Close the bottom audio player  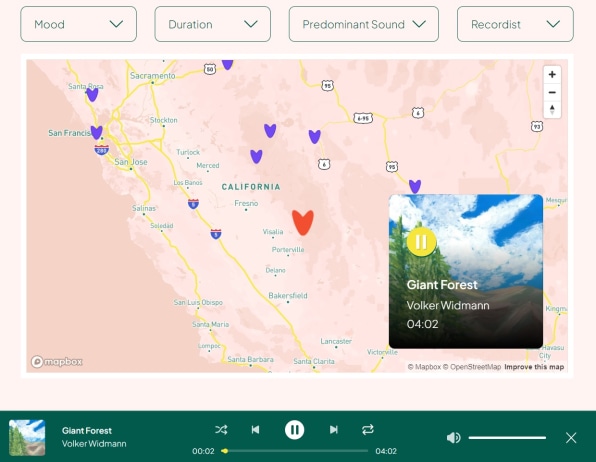point(571,438)
